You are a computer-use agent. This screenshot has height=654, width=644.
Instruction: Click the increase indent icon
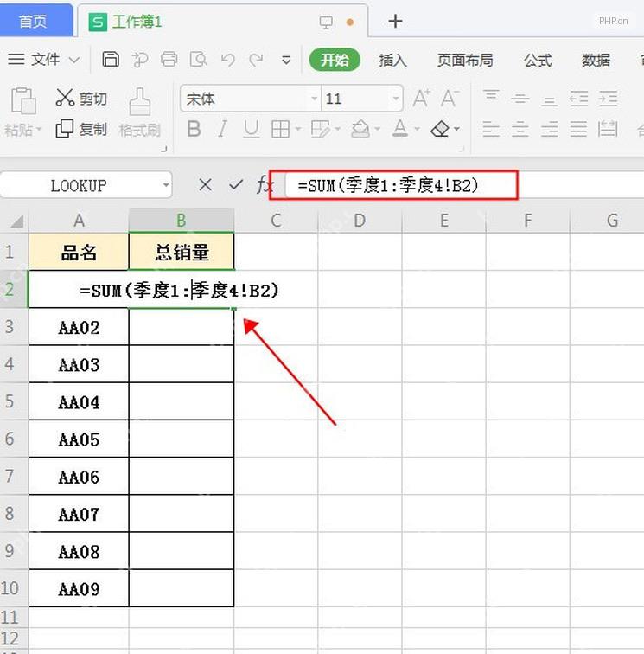pos(608,99)
